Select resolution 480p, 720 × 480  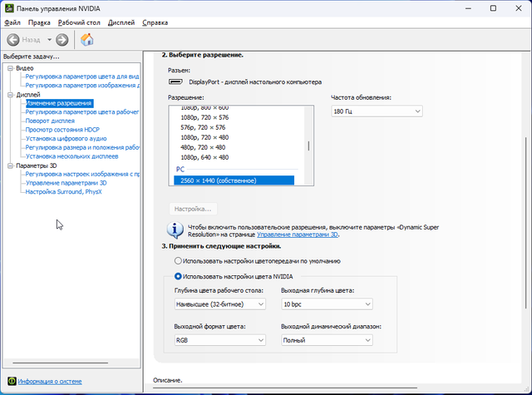[203, 147]
